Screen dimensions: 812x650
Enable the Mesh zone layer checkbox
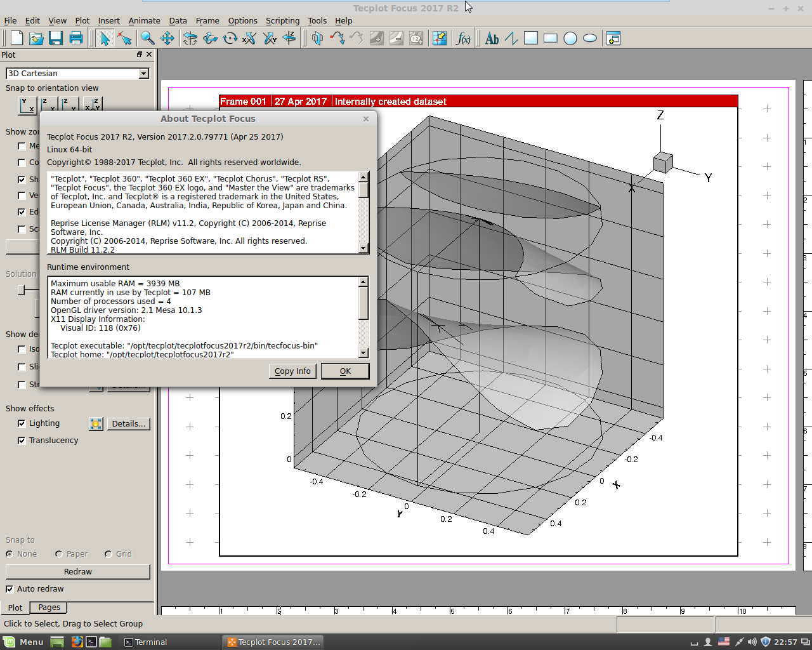click(22, 146)
